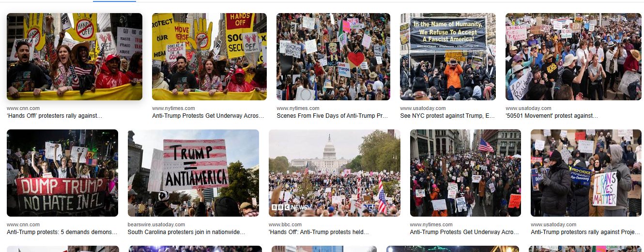Image resolution: width=644 pixels, height=252 pixels.
Task: Click 'South Carolina protesters join in nationwide' link
Action: coord(186,232)
